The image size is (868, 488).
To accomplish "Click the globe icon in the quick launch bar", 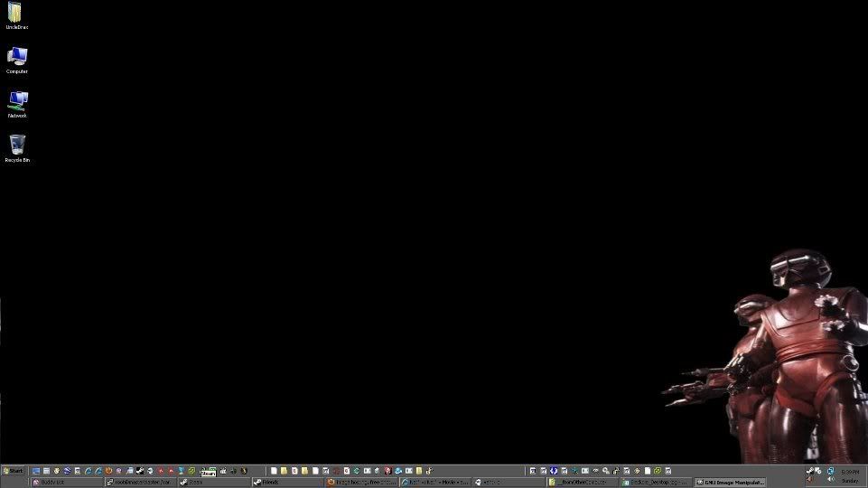I will pos(67,471).
